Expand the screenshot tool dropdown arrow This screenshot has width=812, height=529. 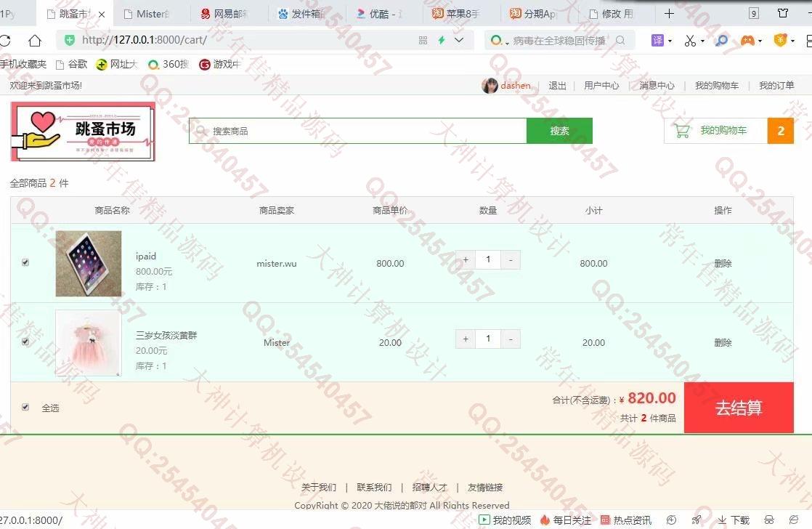[x=702, y=41]
